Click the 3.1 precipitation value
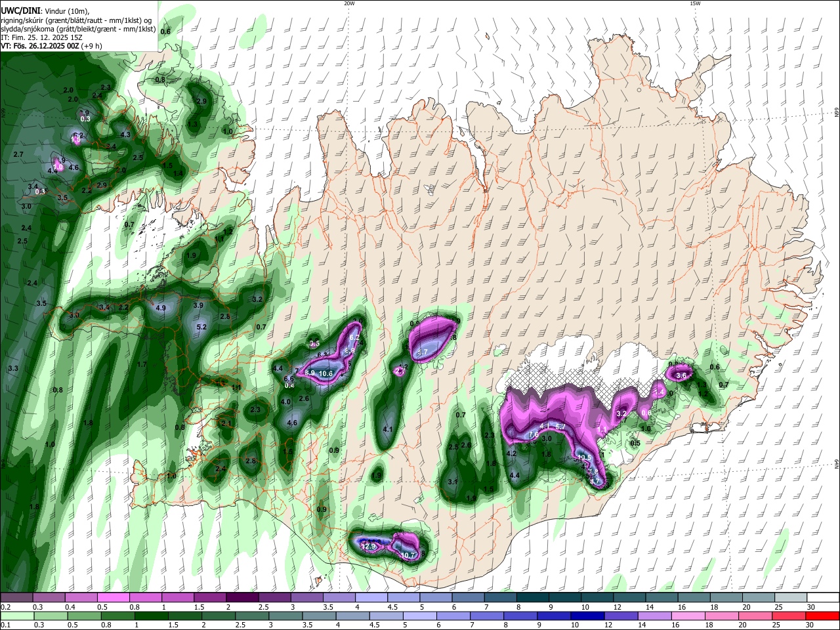The image size is (840, 630). point(452,482)
